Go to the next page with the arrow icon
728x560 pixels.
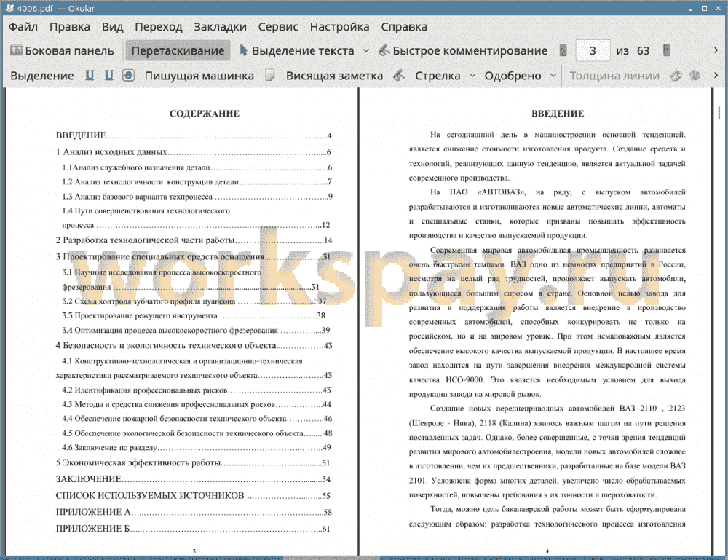(667, 51)
